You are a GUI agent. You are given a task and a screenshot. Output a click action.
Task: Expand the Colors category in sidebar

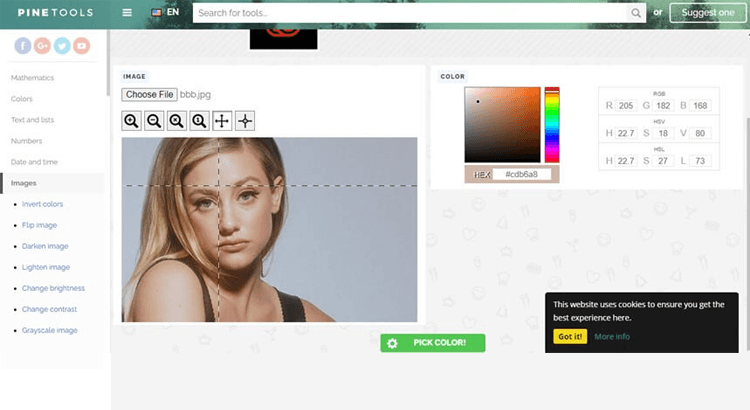(22, 99)
